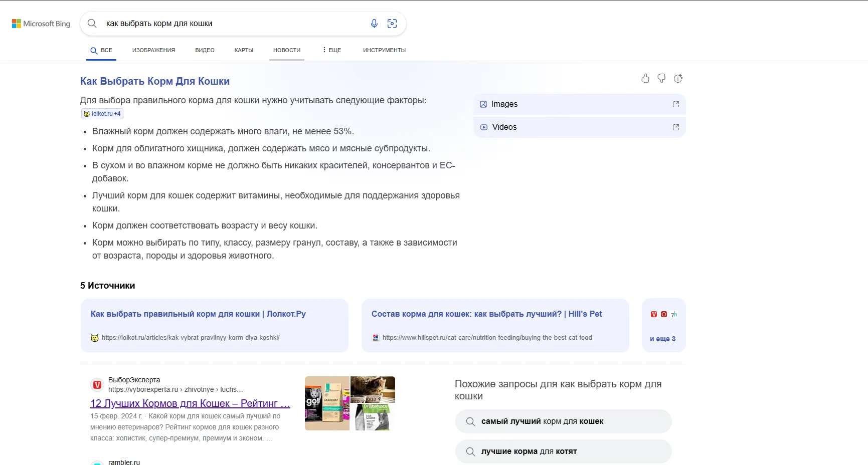Click the Hill's Pet favicon on source card

(x=375, y=338)
